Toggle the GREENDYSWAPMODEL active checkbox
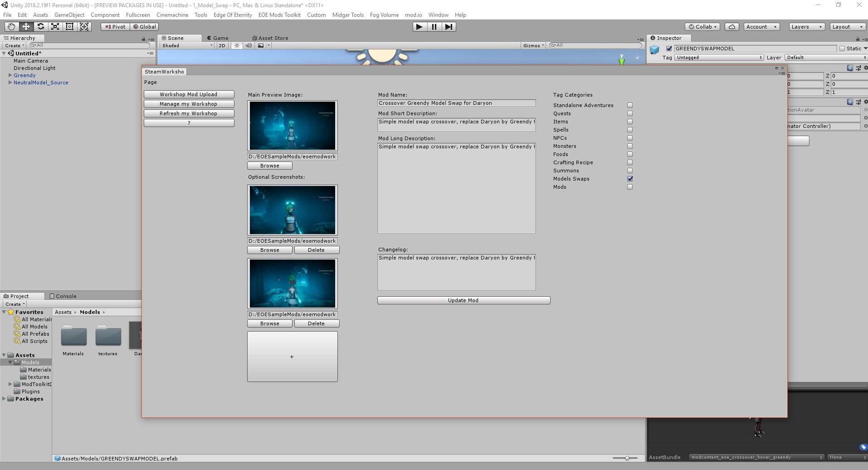Screen dimensions: 868x470 click(669, 49)
